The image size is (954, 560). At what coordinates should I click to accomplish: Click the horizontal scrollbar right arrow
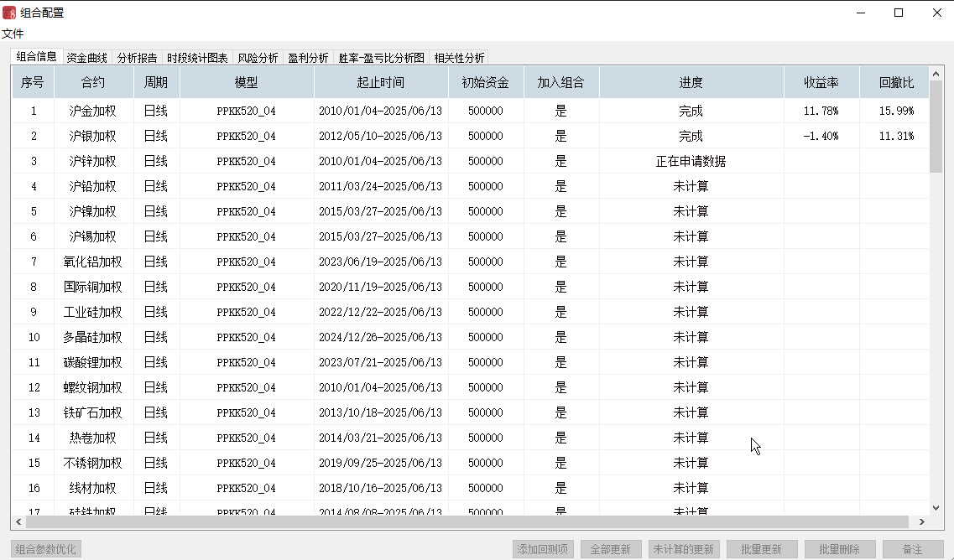(x=920, y=522)
